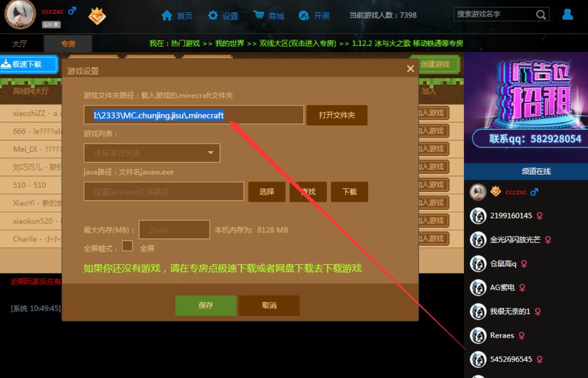Switch to the 大厅 tab
Viewport: 588px width, 378px height.
pos(20,44)
